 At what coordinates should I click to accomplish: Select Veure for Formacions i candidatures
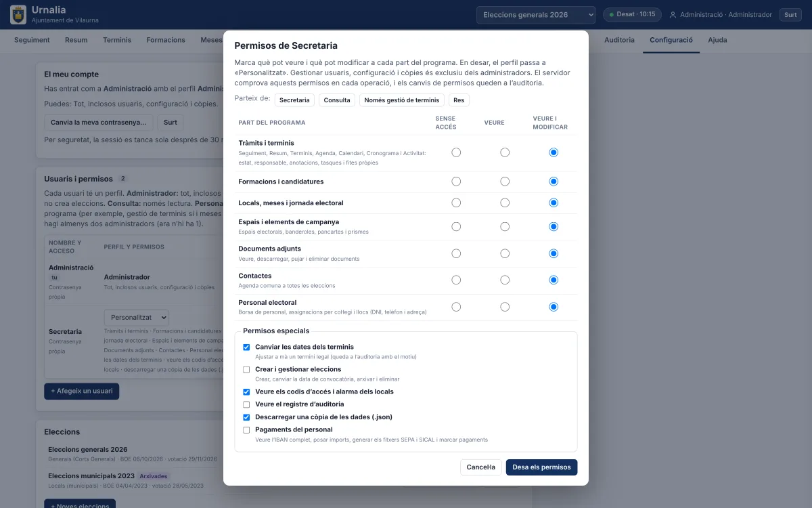[505, 182]
